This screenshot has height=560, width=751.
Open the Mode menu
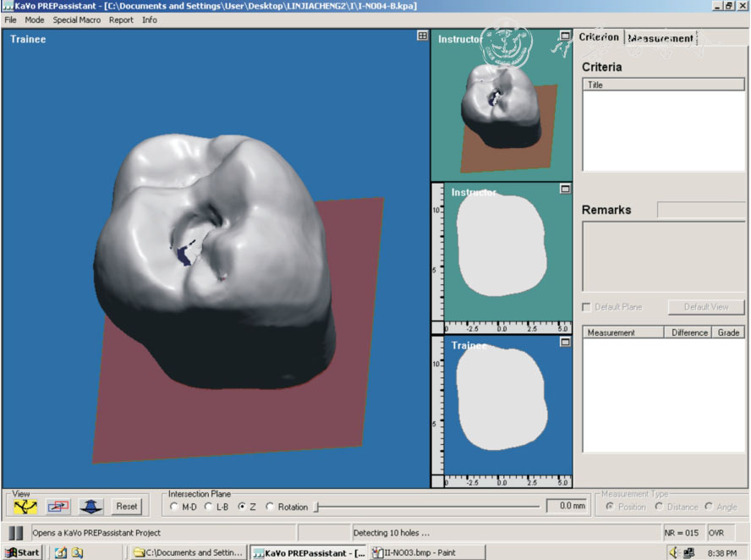point(35,19)
